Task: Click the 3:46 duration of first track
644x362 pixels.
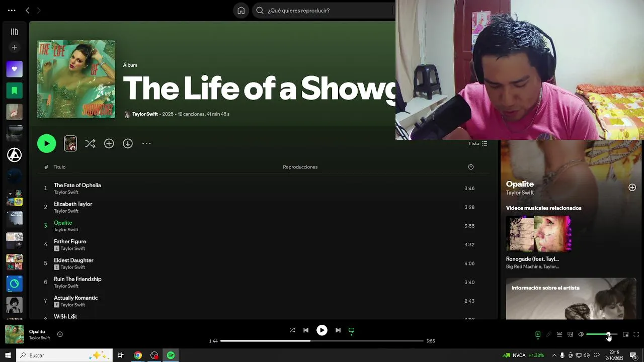Action: [x=469, y=189]
